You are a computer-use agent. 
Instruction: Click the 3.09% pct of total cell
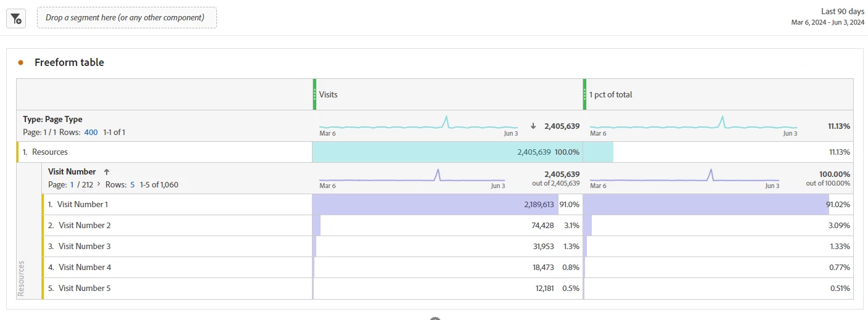[x=718, y=225]
